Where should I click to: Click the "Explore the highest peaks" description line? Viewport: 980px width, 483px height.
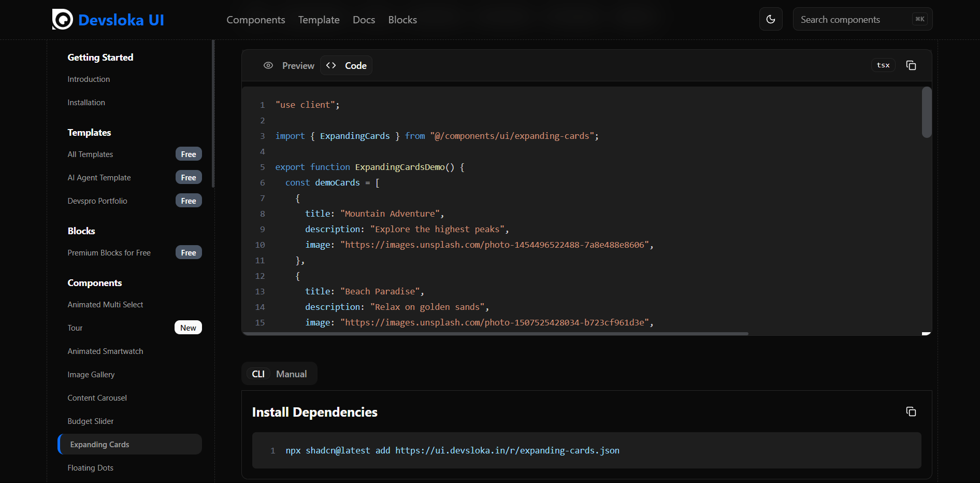407,229
